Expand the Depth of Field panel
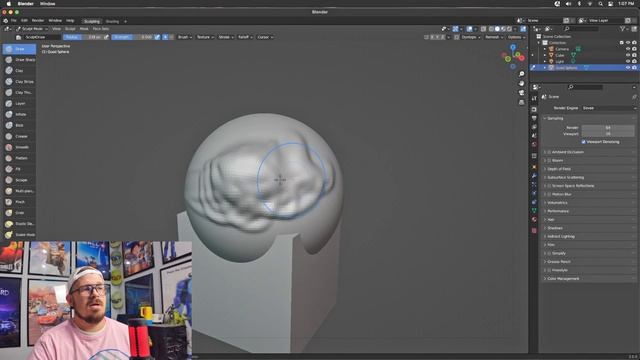The image size is (640, 360). pyautogui.click(x=559, y=169)
